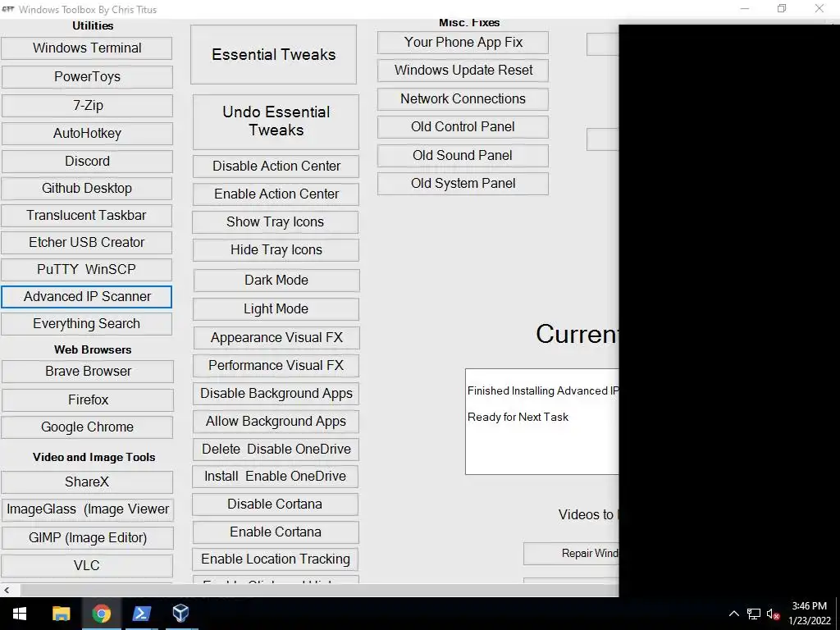This screenshot has width=840, height=630.
Task: Open the Windows Start menu
Action: [x=20, y=614]
